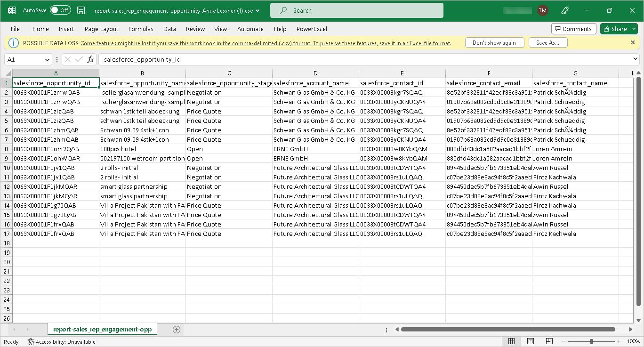Switch to Page Layout view icon
This screenshot has height=347, width=644.
531,341
